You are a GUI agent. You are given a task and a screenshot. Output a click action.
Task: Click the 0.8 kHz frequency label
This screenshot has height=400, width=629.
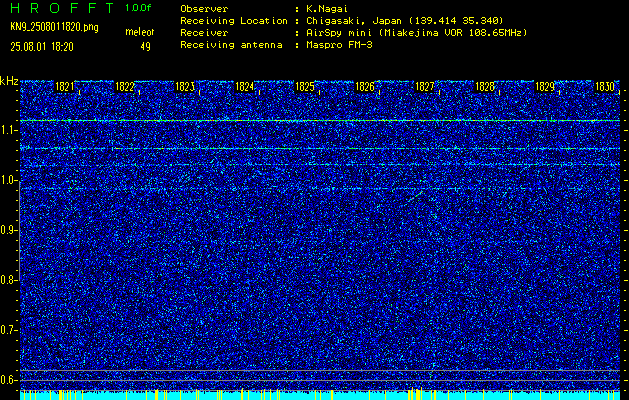point(9,280)
